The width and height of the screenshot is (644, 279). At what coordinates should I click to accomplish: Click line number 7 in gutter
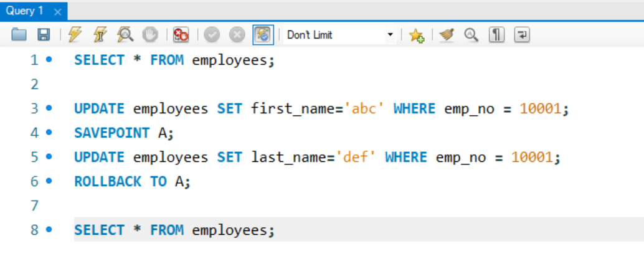tap(34, 206)
